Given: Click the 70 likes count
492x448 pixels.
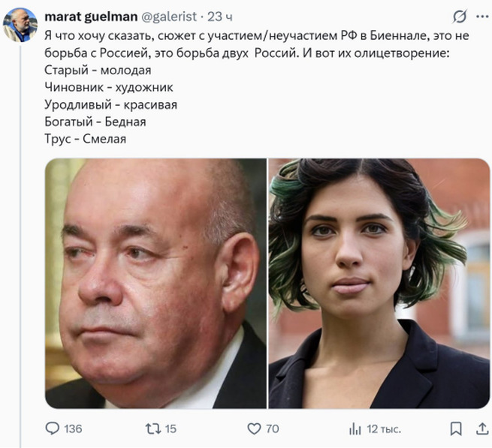Looking at the screenshot, I should [273, 429].
